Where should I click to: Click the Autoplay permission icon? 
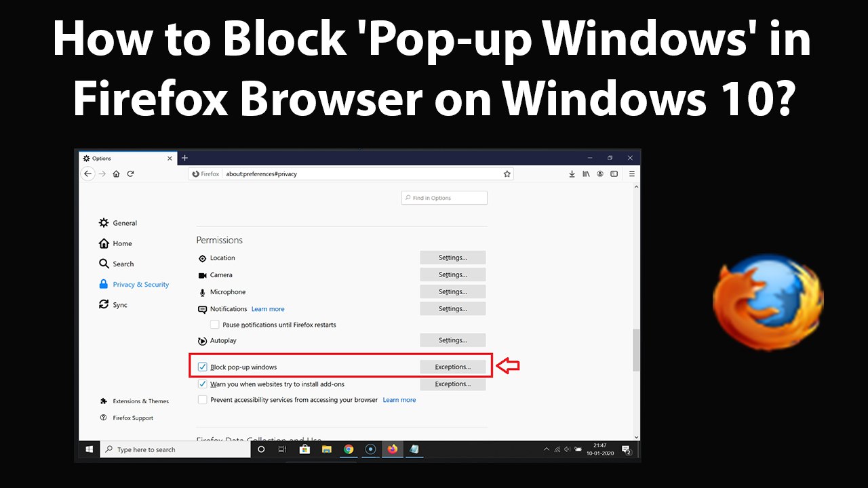pos(202,341)
